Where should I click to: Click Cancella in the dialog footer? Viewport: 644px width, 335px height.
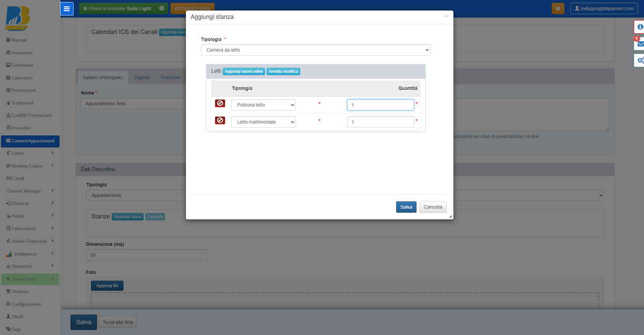[433, 207]
